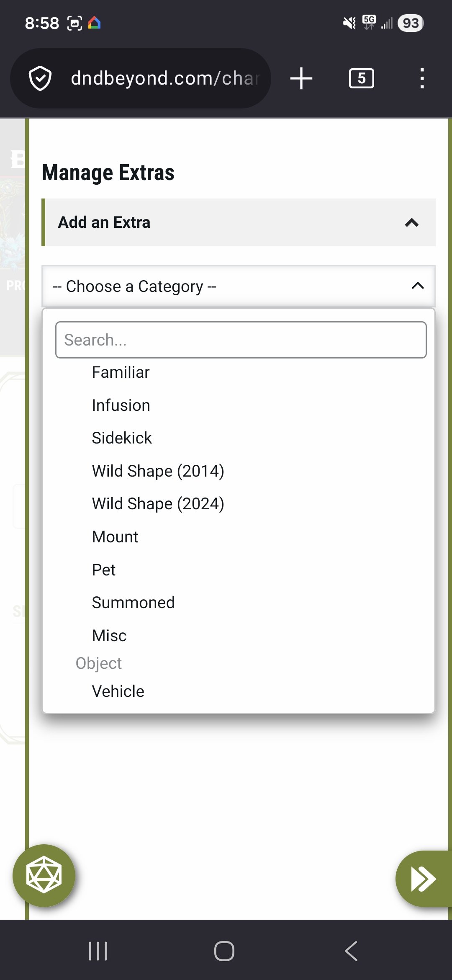Tap the screenshot capture status icon
Image resolution: width=452 pixels, height=980 pixels.
pyautogui.click(x=74, y=23)
